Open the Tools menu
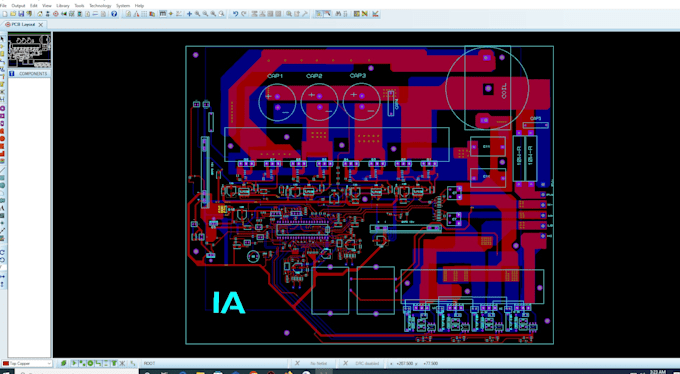The height and width of the screenshot is (374, 680). coord(79,6)
